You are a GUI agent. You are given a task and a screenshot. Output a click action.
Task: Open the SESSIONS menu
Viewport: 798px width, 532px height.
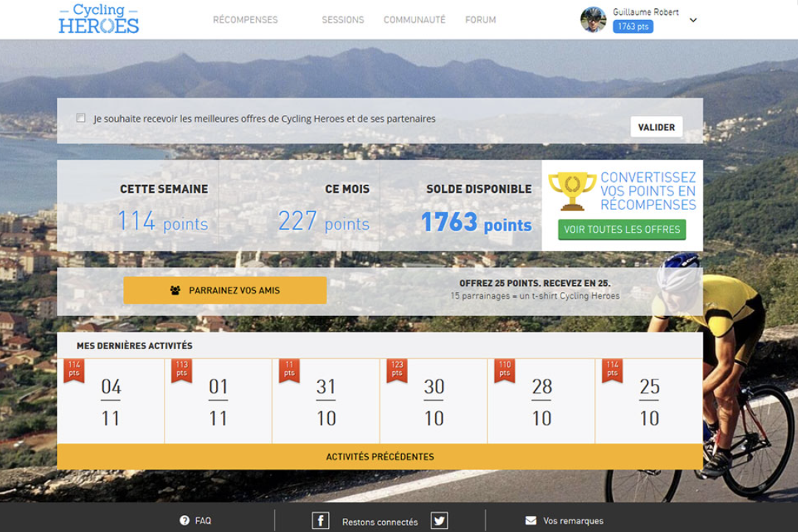pos(343,20)
